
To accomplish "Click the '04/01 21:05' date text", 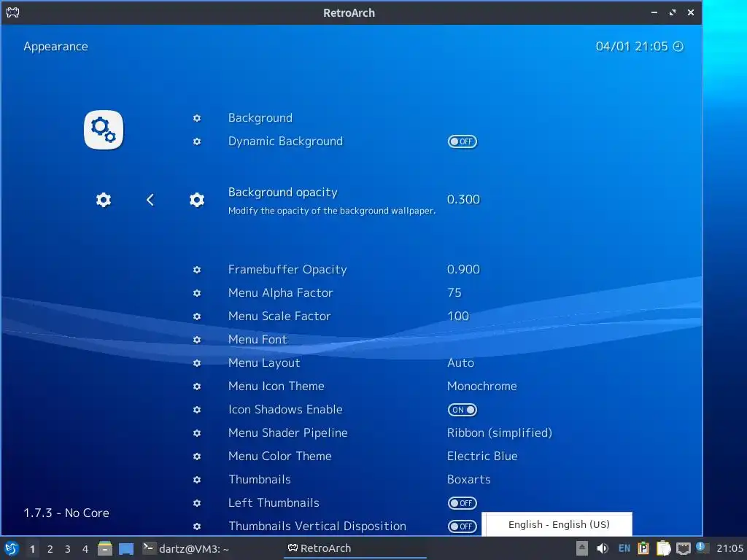I will (632, 46).
